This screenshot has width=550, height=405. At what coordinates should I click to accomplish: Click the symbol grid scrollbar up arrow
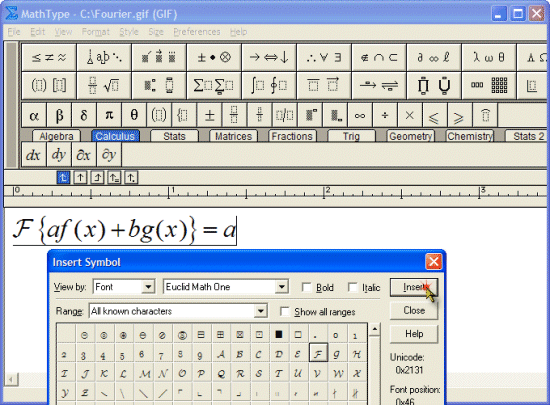(375, 330)
